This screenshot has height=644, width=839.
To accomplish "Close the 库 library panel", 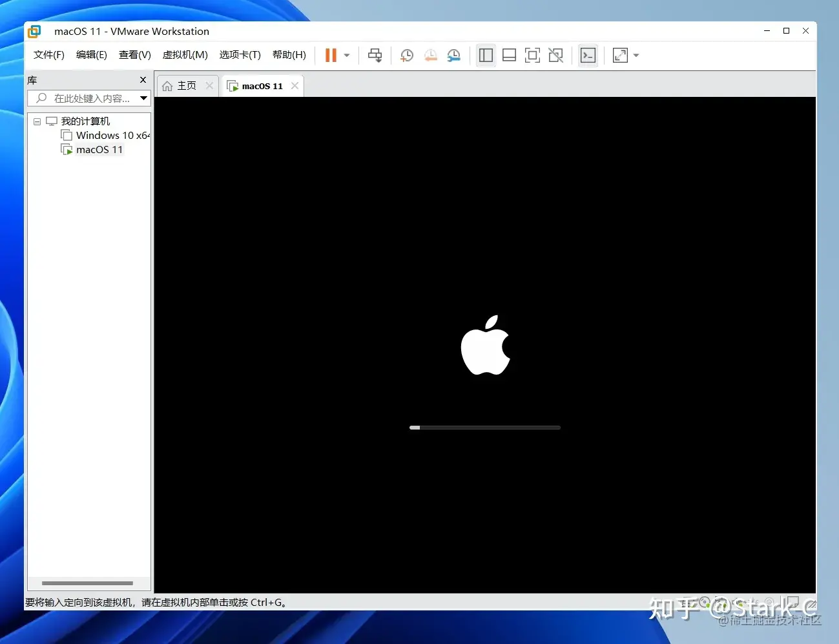I will [x=143, y=80].
